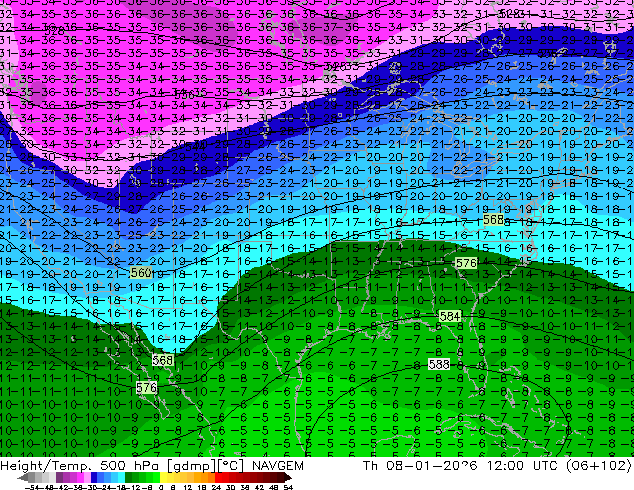Image resolution: width=634 pixels, height=490 pixels.
Task: Click the dark maroon right arrow end of the legend
Action: (288, 478)
